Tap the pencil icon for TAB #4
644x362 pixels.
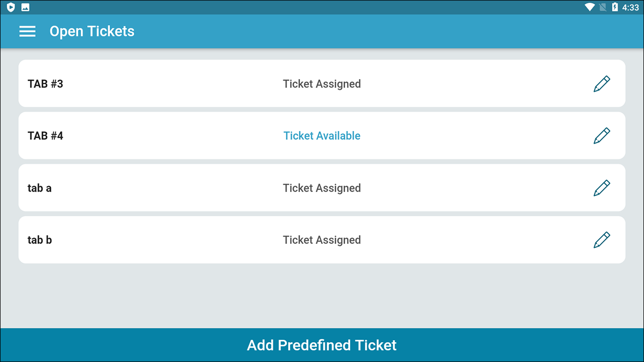tap(602, 136)
